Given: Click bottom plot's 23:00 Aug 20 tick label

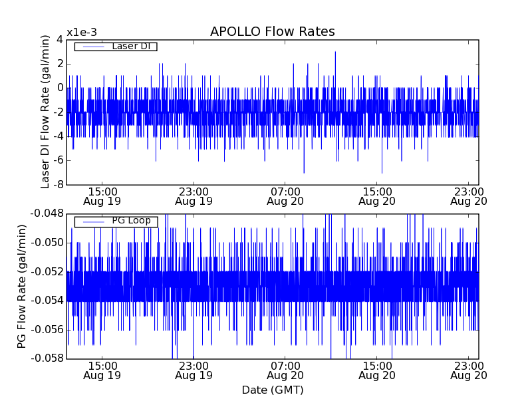Looking at the screenshot, I should point(469,370).
